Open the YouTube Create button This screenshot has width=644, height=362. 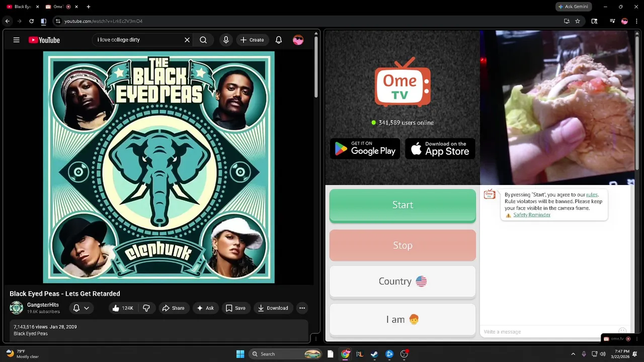tap(252, 40)
